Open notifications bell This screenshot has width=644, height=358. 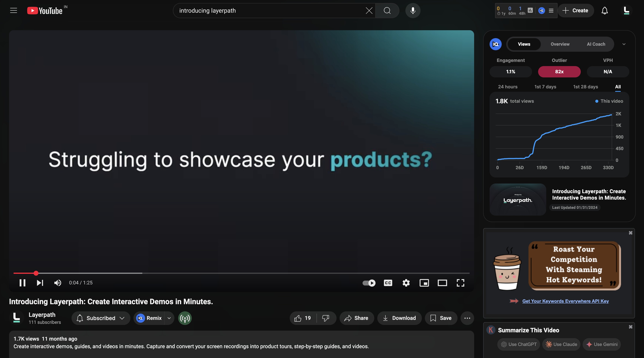tap(605, 11)
